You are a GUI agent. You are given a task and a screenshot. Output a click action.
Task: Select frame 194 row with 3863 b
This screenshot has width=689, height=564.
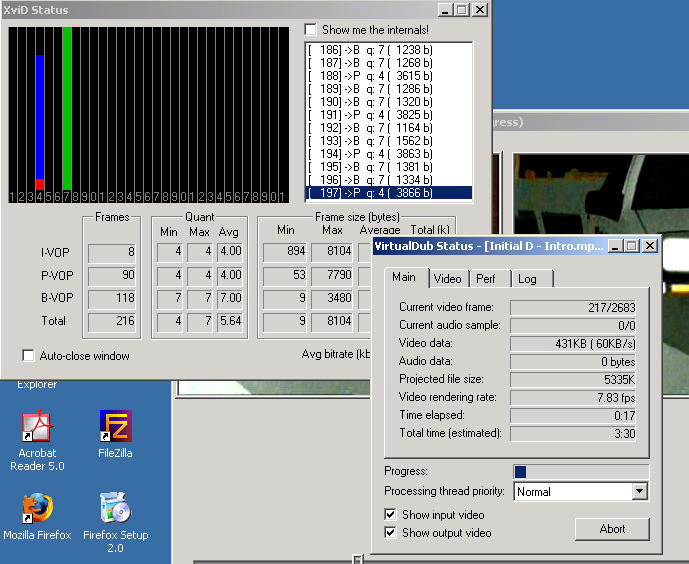click(x=388, y=154)
